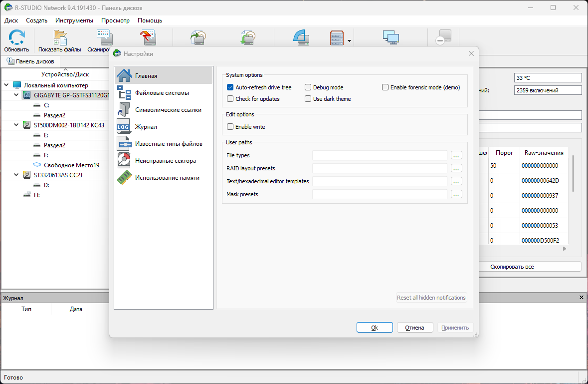
Task: Click the SMART table right scroll arrow
Action: click(565, 249)
